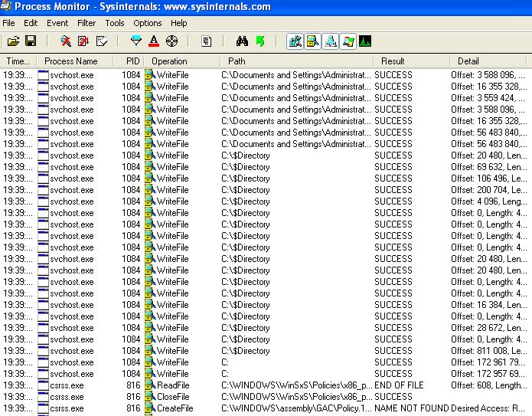Show the process tree icon

(206, 41)
